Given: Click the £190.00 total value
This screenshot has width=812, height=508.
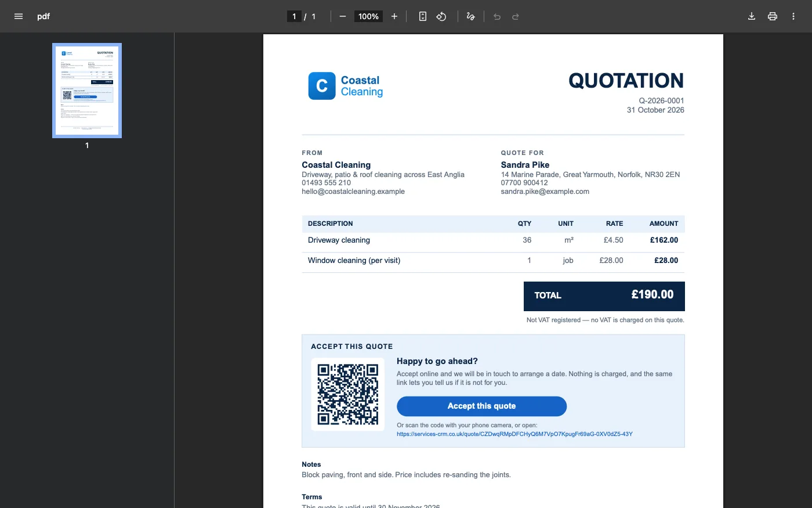Looking at the screenshot, I should [x=652, y=295].
